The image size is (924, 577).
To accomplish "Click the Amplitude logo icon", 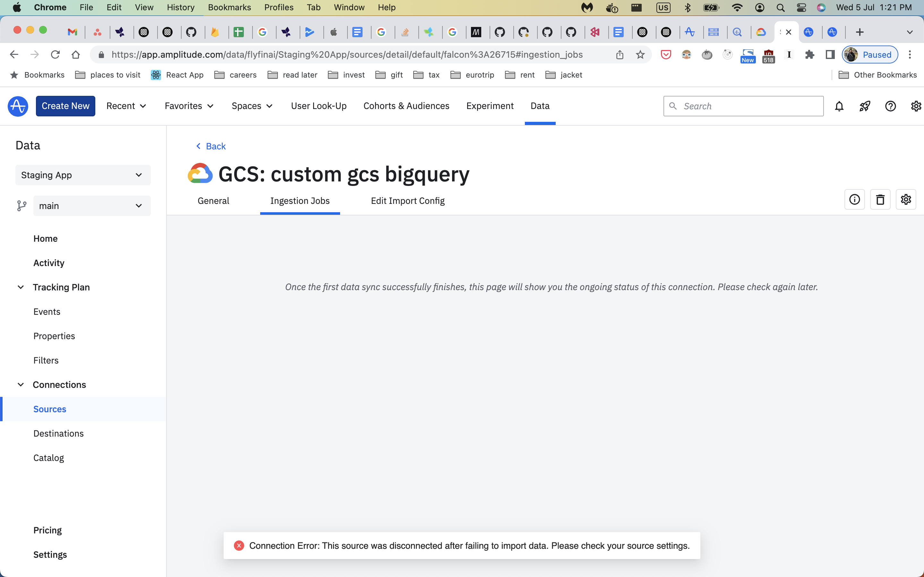I will [18, 106].
